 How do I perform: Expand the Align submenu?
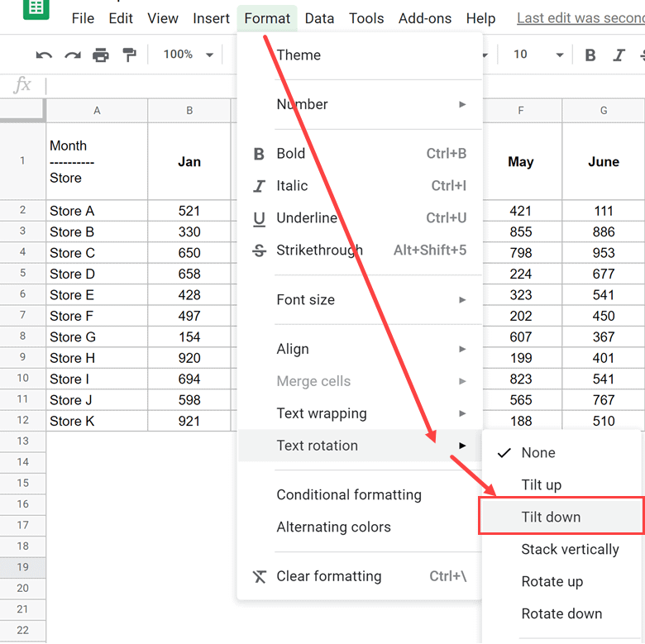tap(360, 349)
